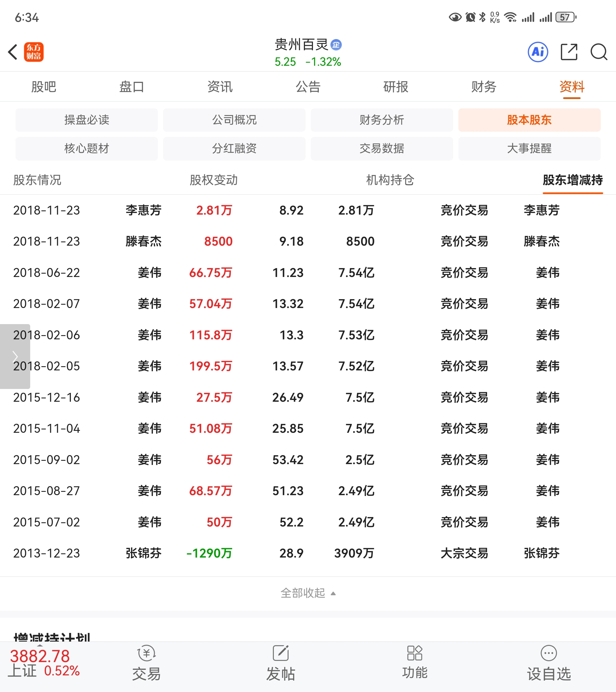Tap the share/export icon
This screenshot has width=616, height=692.
coord(569,52)
